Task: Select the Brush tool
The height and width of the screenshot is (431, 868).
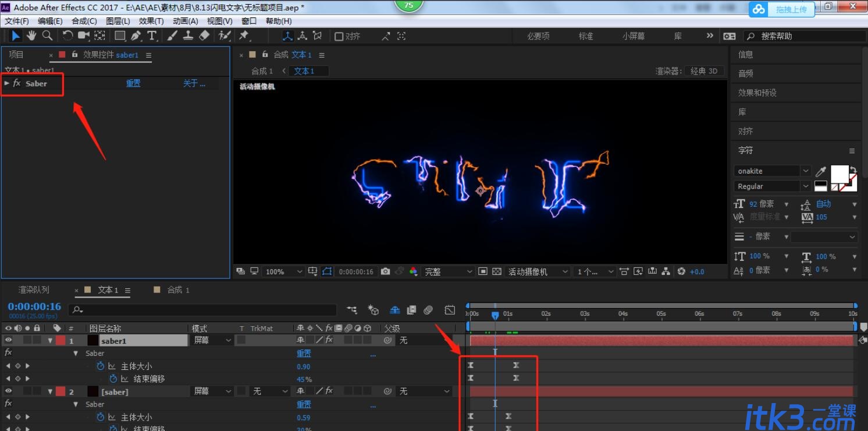Action: 172,36
